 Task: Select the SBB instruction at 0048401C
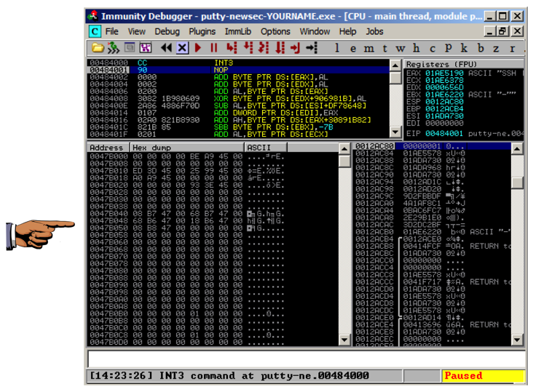(x=238, y=127)
